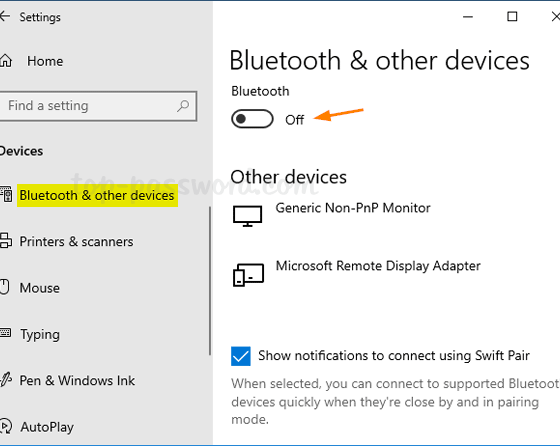
Task: Turn on the Bluetooth toggle switch
Action: click(x=252, y=119)
